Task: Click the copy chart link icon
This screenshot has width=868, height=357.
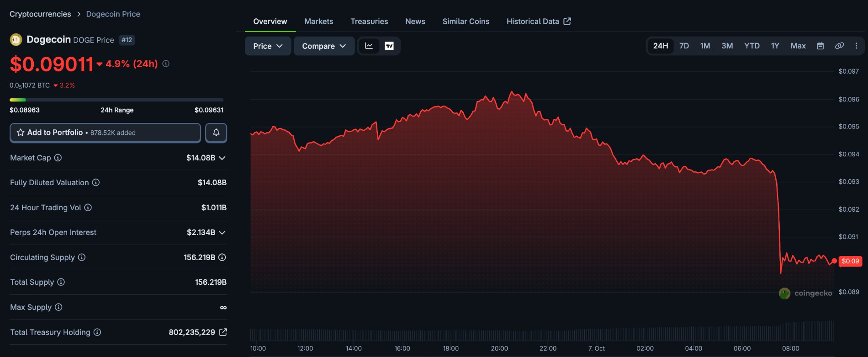Action: [839, 46]
